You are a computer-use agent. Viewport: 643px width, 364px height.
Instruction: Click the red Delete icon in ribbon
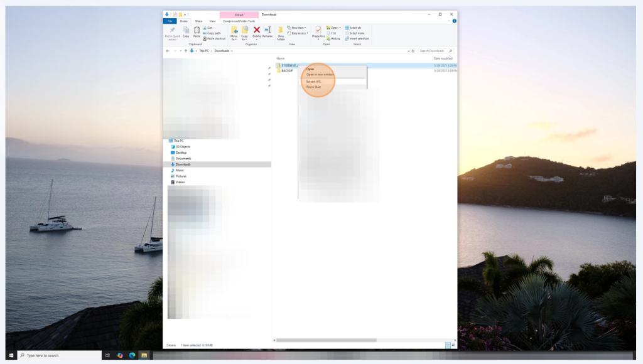coord(256,30)
